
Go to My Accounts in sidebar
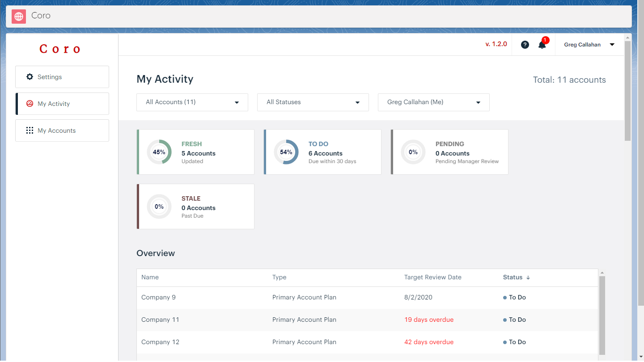click(x=62, y=130)
